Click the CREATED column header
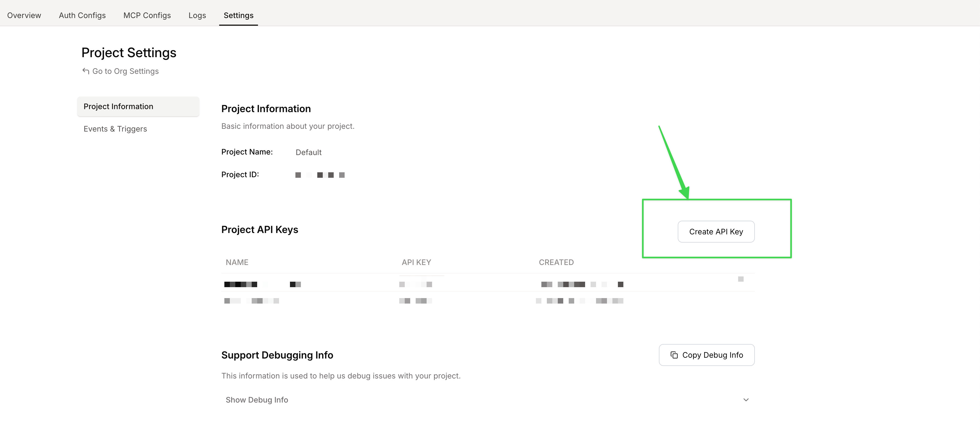Screen dimensions: 980x431 [x=556, y=262]
